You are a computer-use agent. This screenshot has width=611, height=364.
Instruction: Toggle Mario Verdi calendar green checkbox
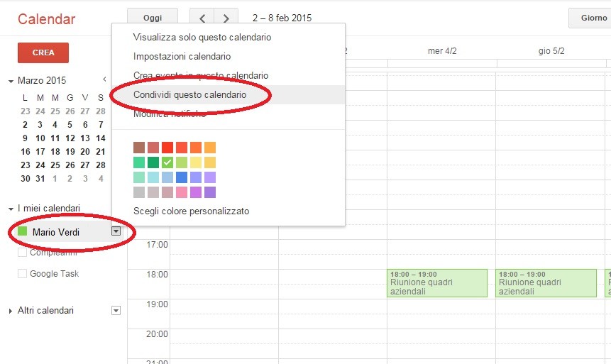(22, 231)
